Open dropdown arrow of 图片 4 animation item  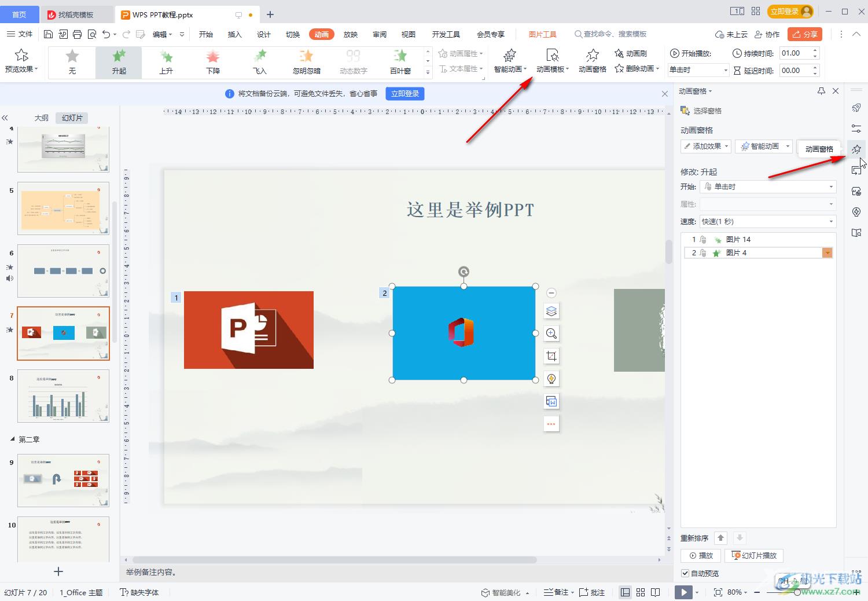coord(827,253)
